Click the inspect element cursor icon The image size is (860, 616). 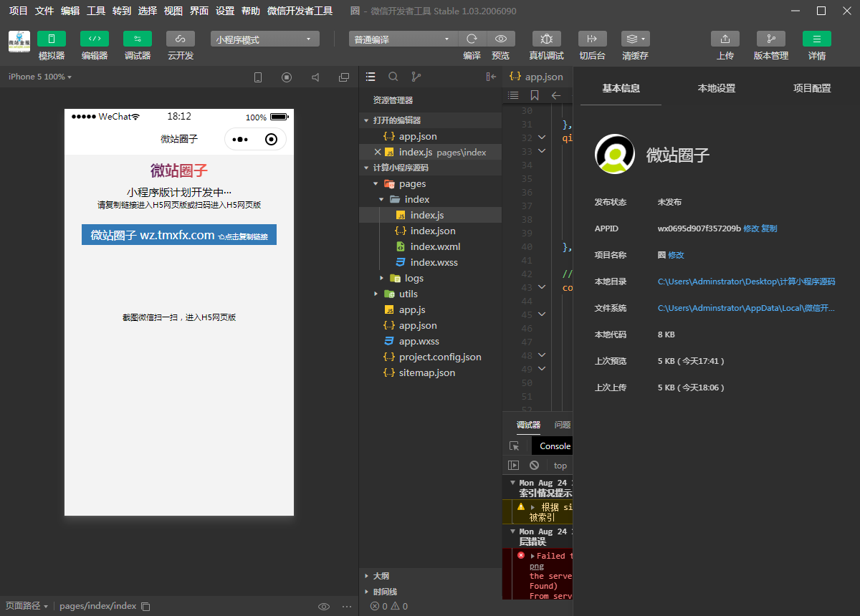click(514, 446)
